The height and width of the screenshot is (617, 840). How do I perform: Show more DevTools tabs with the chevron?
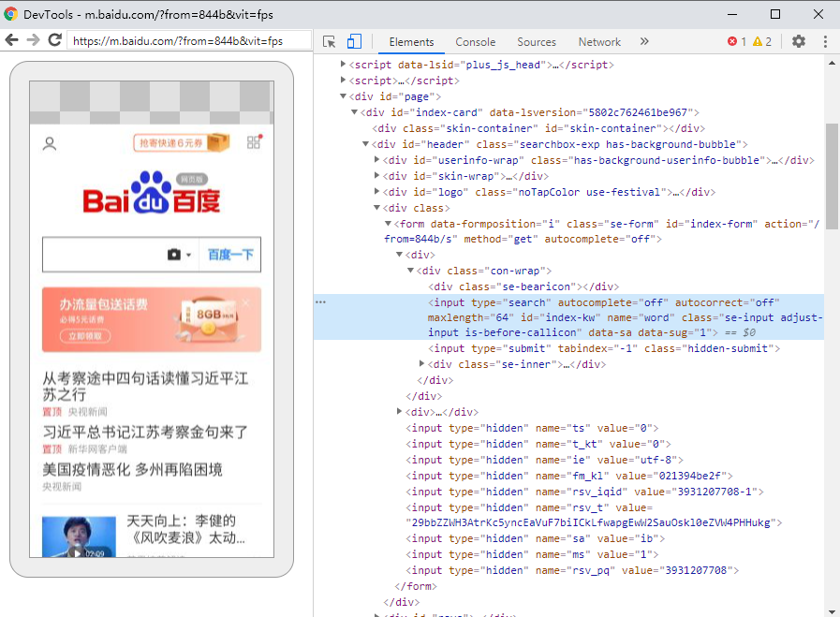coord(644,41)
